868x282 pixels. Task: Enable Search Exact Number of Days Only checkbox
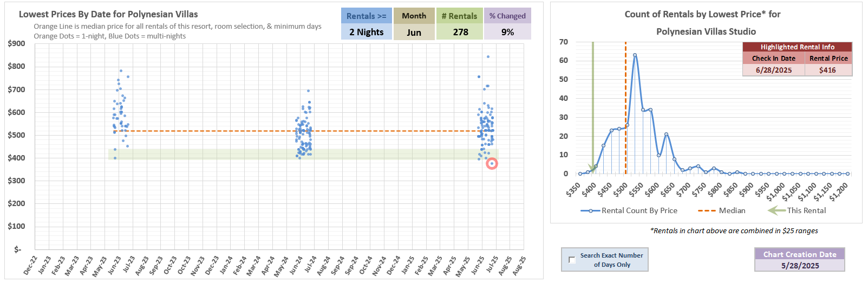coord(572,260)
